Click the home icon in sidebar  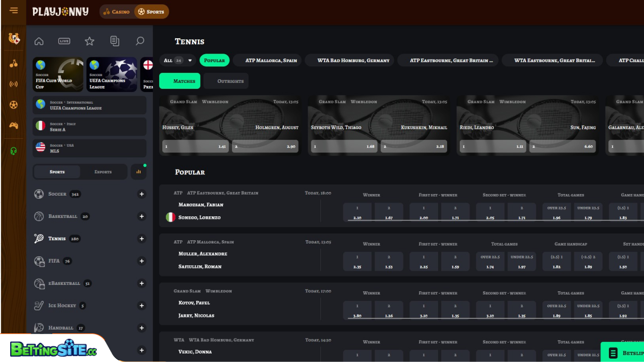coord(38,40)
